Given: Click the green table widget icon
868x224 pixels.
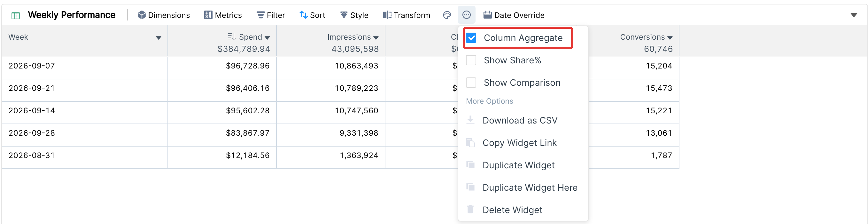Looking at the screenshot, I should [x=15, y=15].
